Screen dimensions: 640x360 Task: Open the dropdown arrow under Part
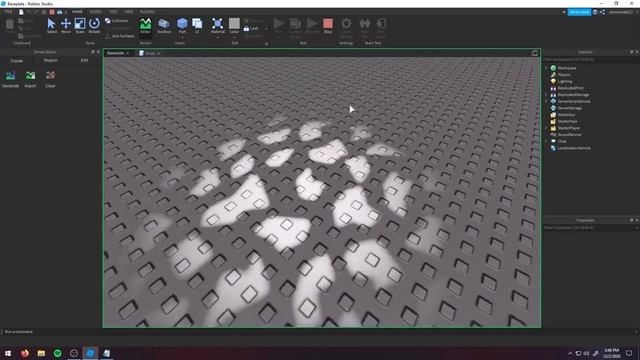click(182, 37)
